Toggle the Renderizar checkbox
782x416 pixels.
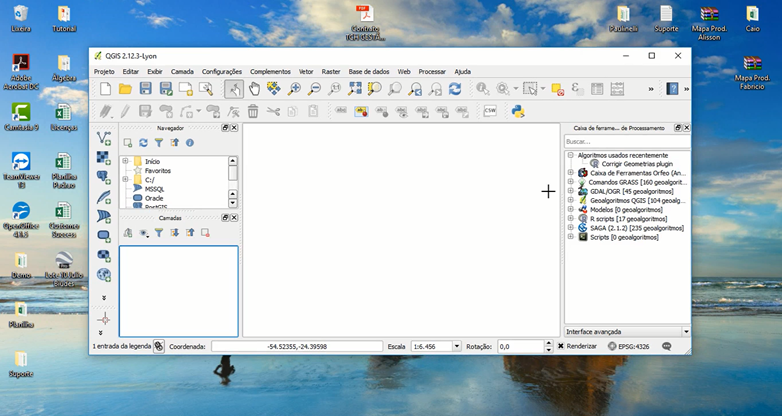pyautogui.click(x=561, y=346)
